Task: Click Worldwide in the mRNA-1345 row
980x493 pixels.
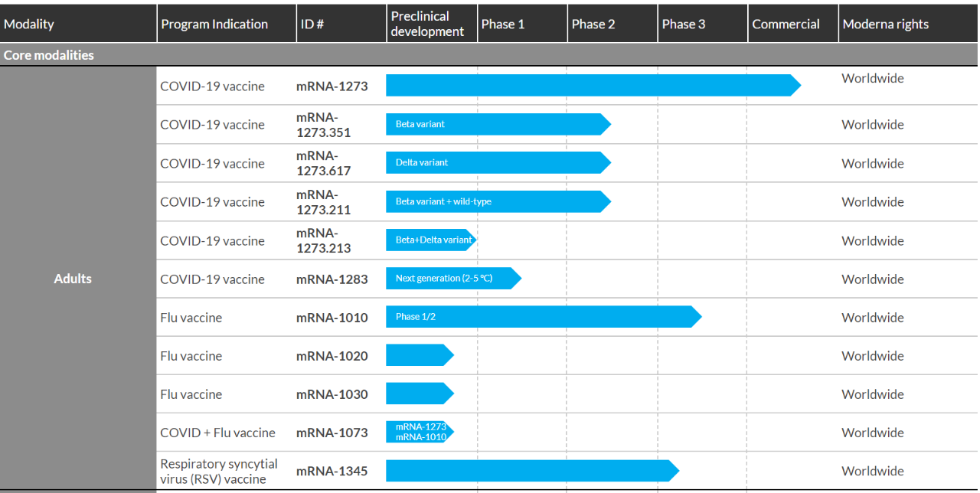Action: [873, 471]
